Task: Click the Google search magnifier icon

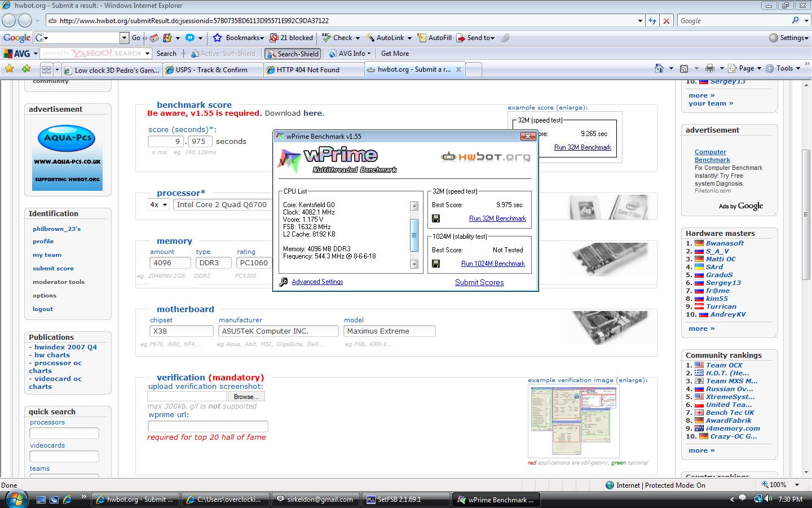Action: coord(795,20)
